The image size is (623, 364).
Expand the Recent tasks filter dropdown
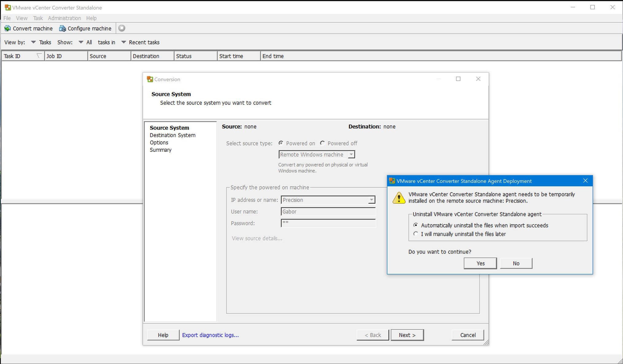(x=124, y=42)
